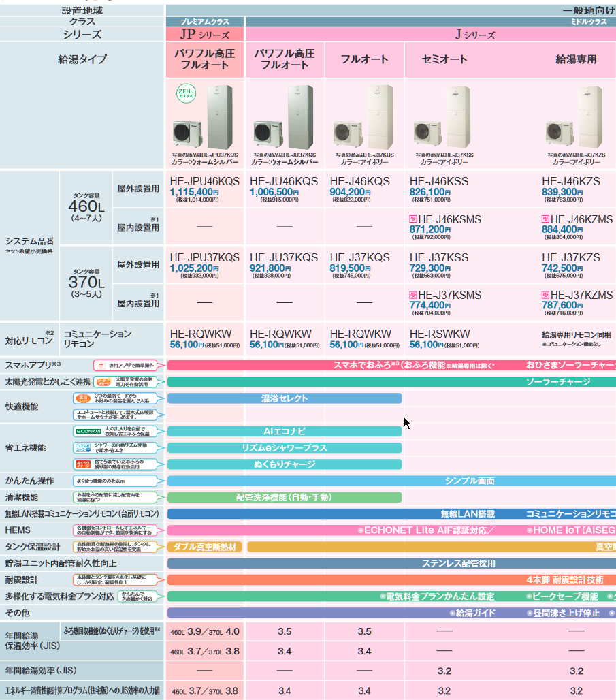Click the リズムeシャワープラス feature bar
The height and width of the screenshot is (700, 616).
(x=285, y=448)
